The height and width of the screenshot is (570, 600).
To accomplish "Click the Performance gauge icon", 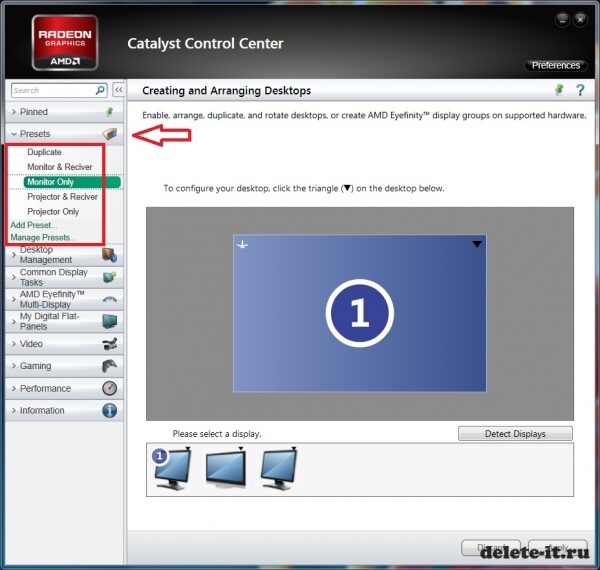I will [x=110, y=388].
